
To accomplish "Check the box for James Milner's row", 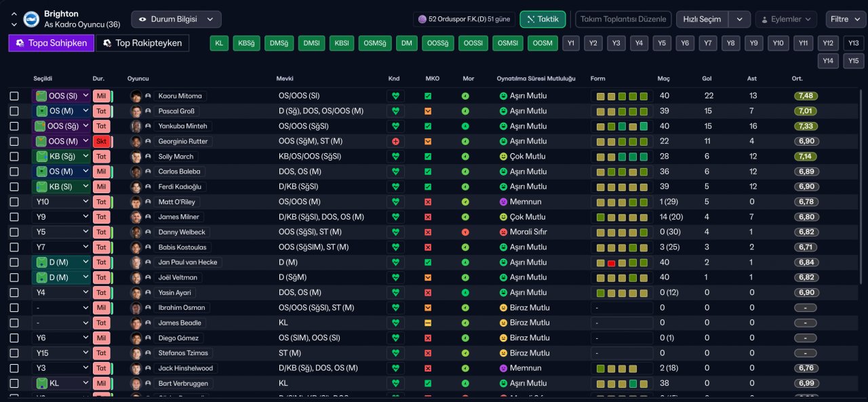I will coord(14,217).
